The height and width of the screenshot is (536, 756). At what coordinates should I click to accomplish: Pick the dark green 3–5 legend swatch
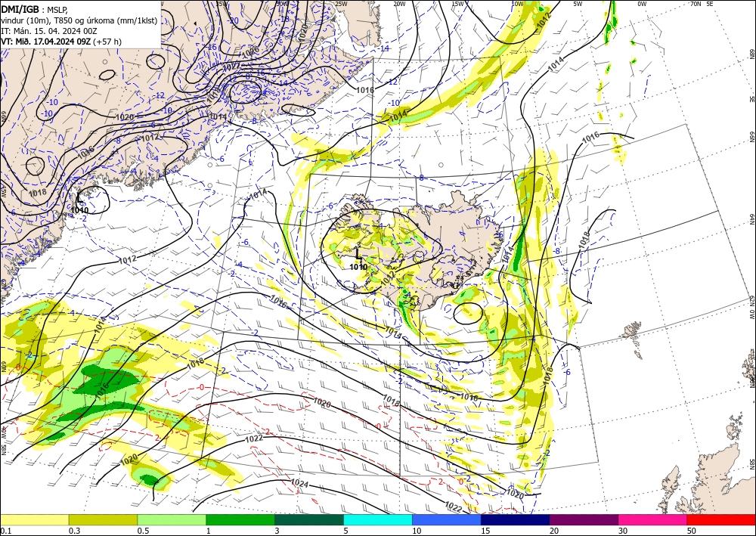[309, 519]
